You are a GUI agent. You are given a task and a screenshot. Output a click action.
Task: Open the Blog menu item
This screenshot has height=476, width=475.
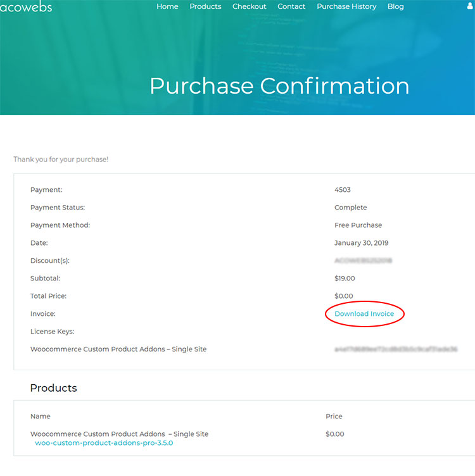pyautogui.click(x=395, y=6)
